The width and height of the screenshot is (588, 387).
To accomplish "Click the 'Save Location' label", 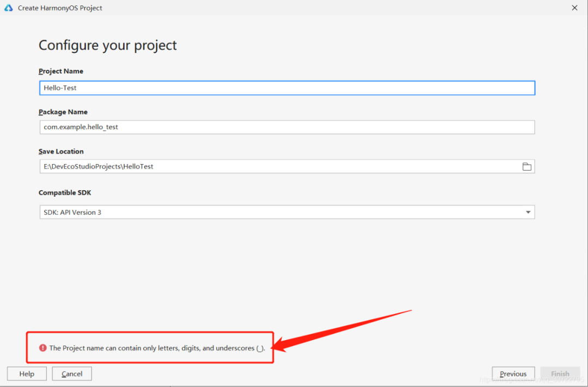I will pos(61,152).
